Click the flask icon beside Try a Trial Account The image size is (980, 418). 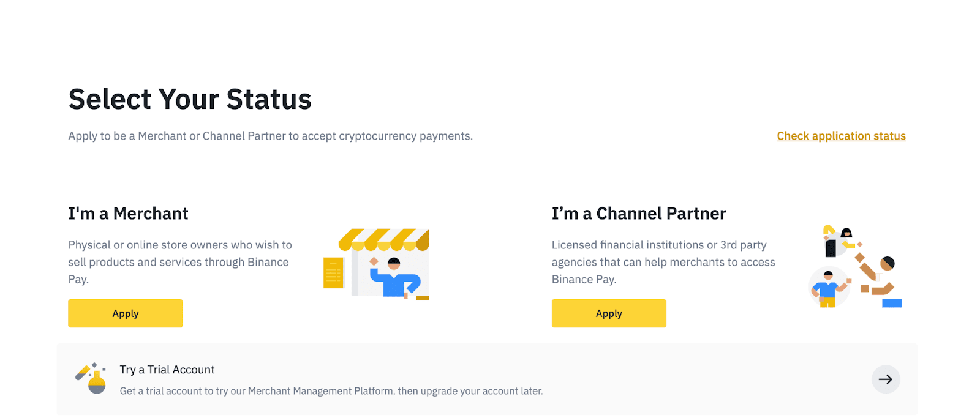point(91,378)
